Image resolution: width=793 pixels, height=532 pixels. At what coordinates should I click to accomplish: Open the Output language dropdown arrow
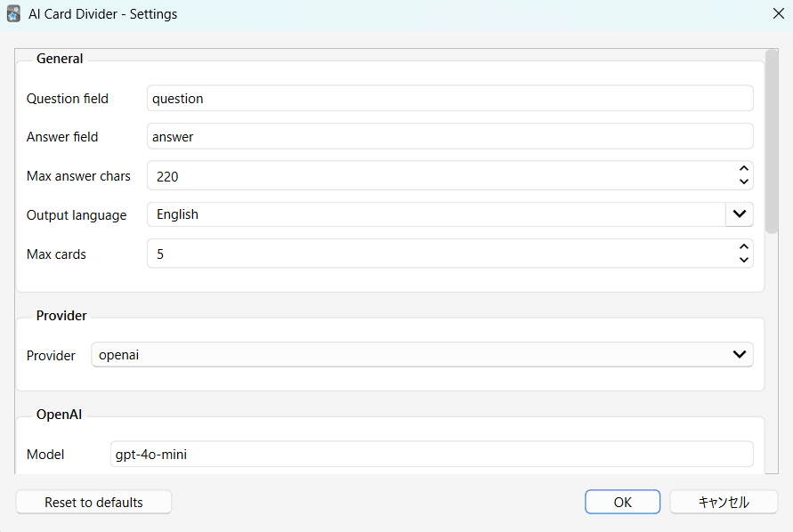pyautogui.click(x=740, y=214)
